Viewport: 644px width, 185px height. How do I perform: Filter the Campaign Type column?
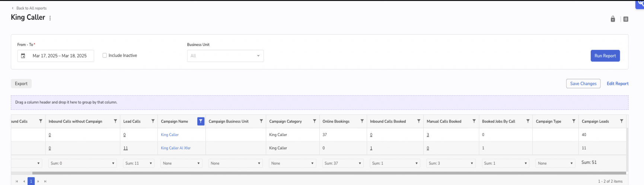(x=574, y=121)
